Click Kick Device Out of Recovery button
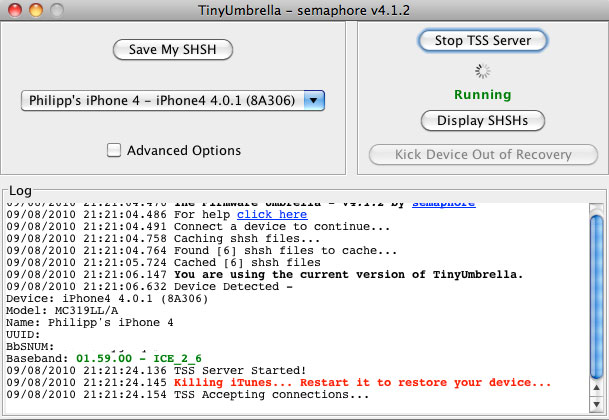609x420 pixels. pos(483,155)
